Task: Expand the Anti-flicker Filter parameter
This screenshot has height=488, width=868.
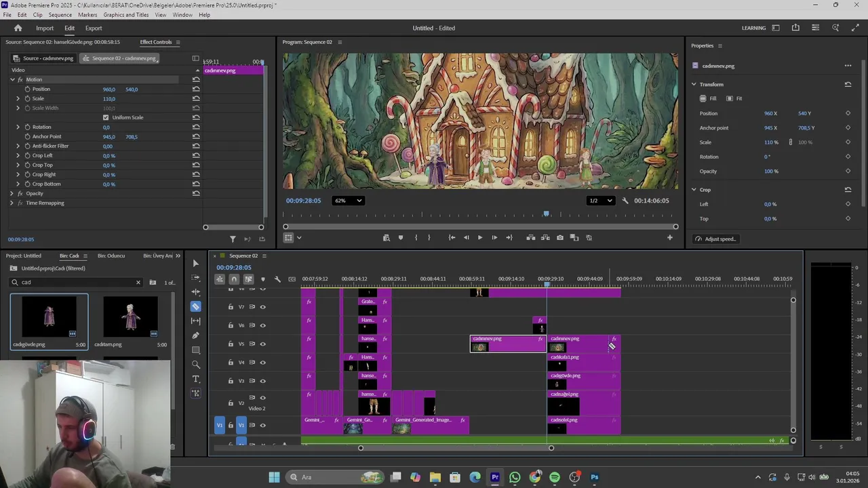Action: pyautogui.click(x=18, y=146)
